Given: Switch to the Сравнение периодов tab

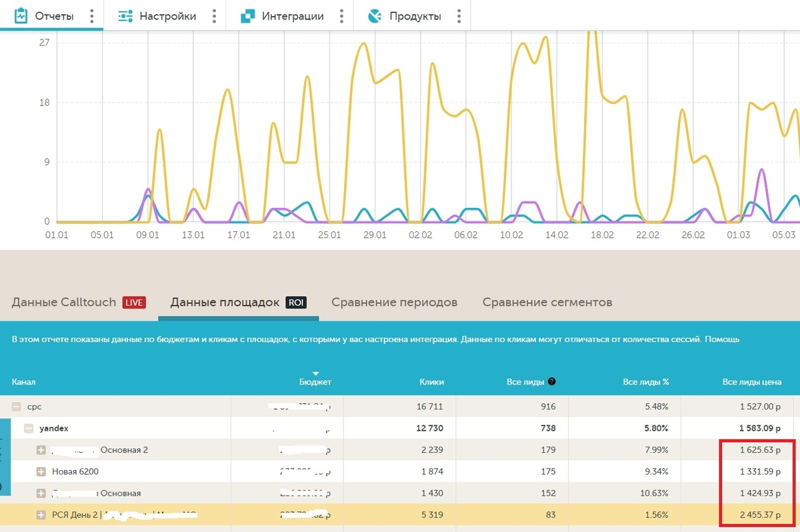Looking at the screenshot, I should coord(394,303).
